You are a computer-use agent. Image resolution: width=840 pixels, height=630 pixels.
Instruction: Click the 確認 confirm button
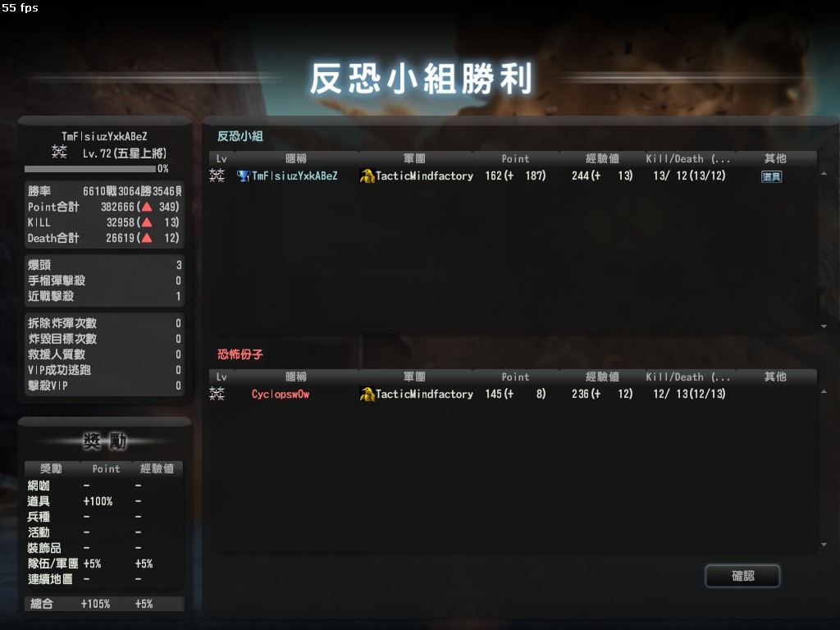(742, 576)
